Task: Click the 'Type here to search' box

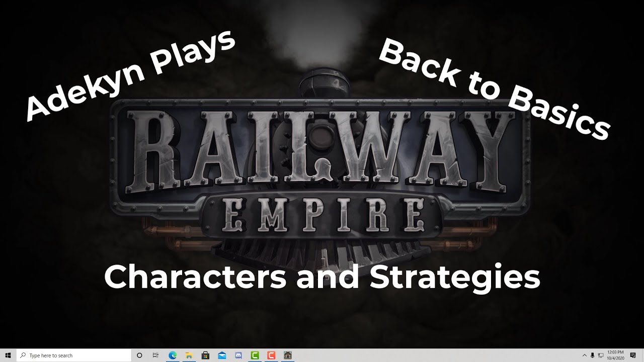Action: click(74, 355)
